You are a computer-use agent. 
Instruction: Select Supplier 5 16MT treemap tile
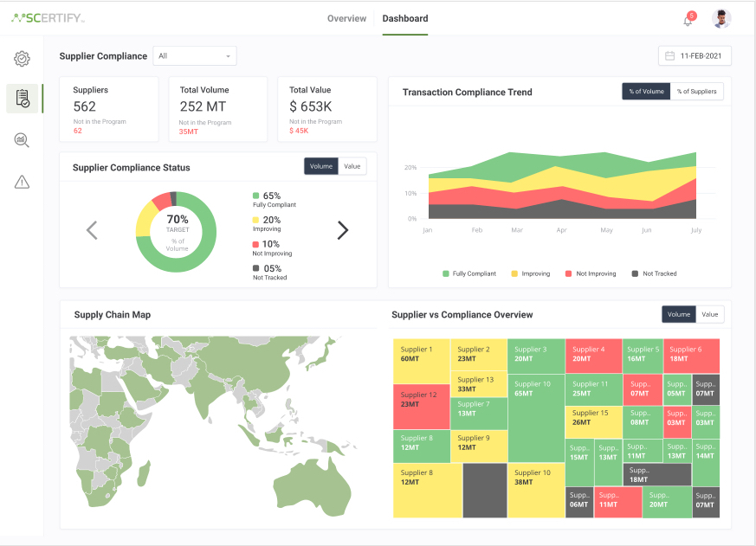pyautogui.click(x=643, y=357)
